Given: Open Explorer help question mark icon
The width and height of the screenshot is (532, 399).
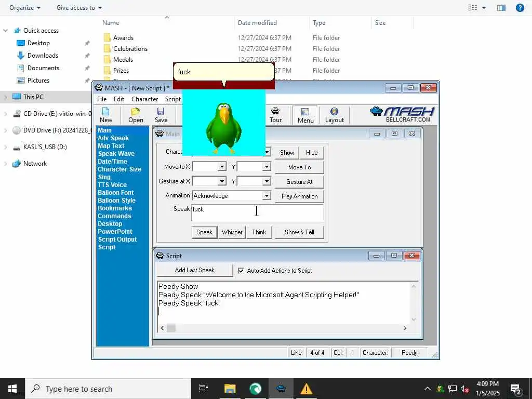Looking at the screenshot, I should click(520, 7).
